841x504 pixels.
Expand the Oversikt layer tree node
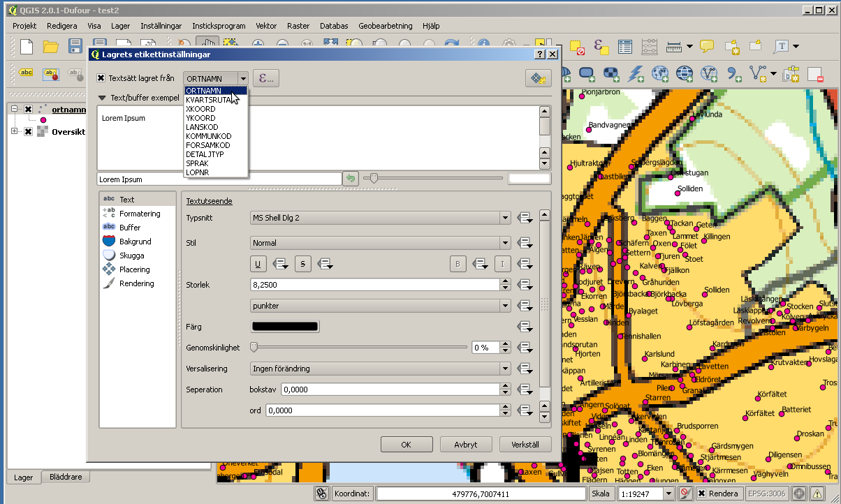pos(15,132)
